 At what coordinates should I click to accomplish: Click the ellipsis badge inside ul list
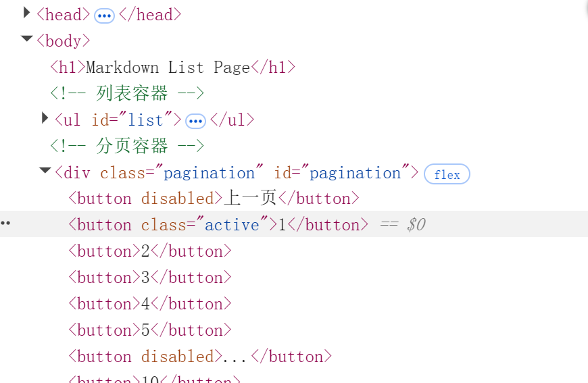click(x=196, y=122)
